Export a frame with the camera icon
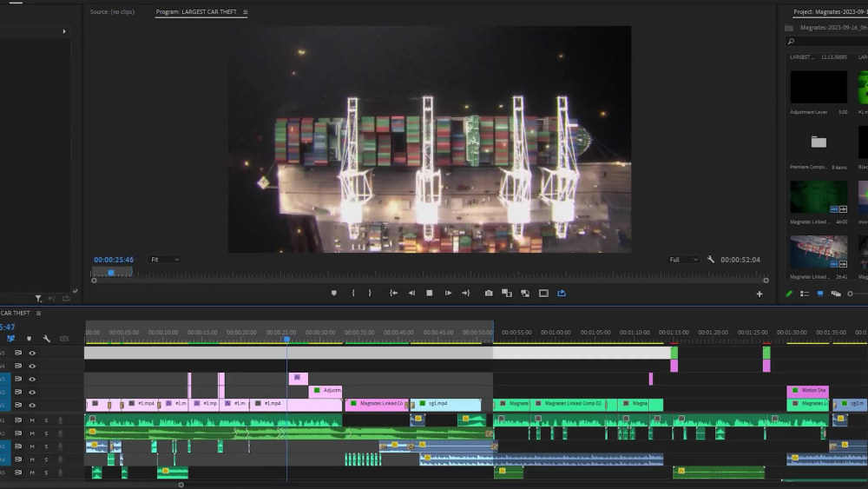 pyautogui.click(x=489, y=293)
